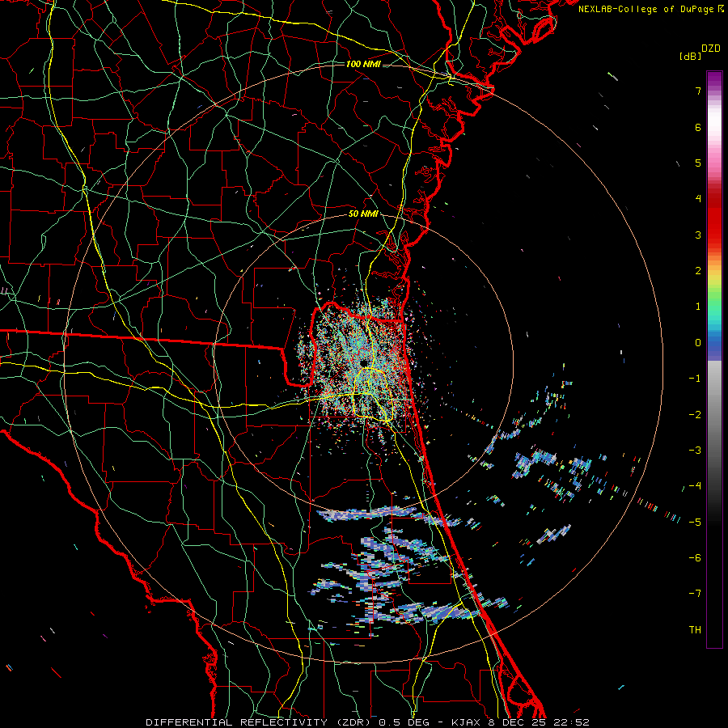Click the '100 NMI' range ring label
This screenshot has width=728, height=728.
[x=363, y=64]
